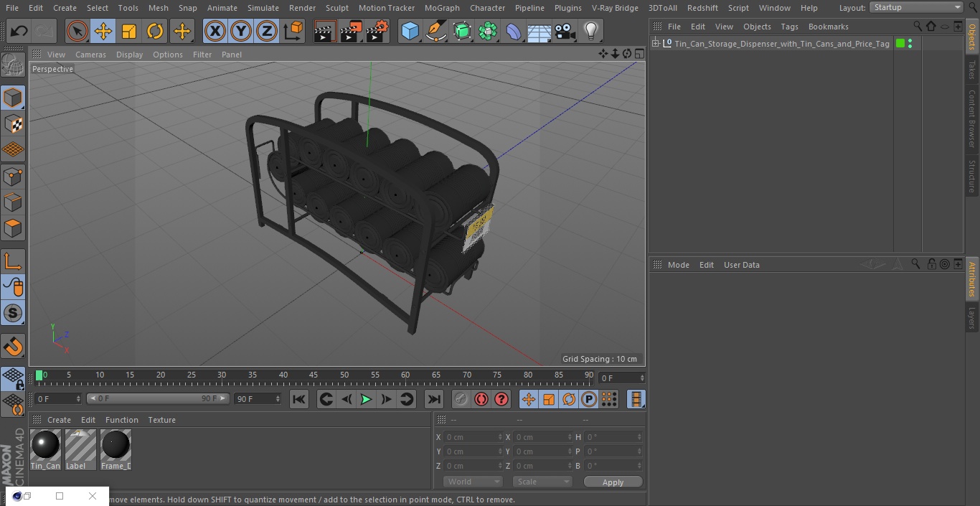This screenshot has width=980, height=506.
Task: Open the MoGraph menu
Action: click(442, 8)
